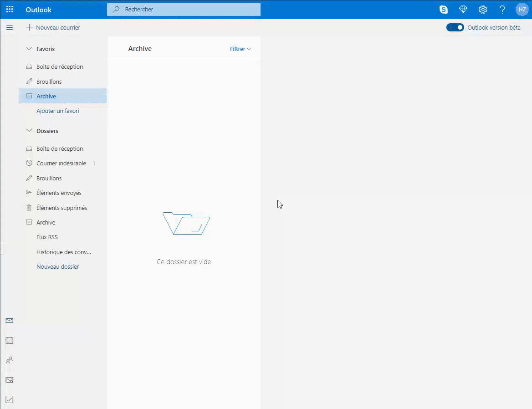Open Éléments envoyés folder
The image size is (532, 409).
pos(59,193)
